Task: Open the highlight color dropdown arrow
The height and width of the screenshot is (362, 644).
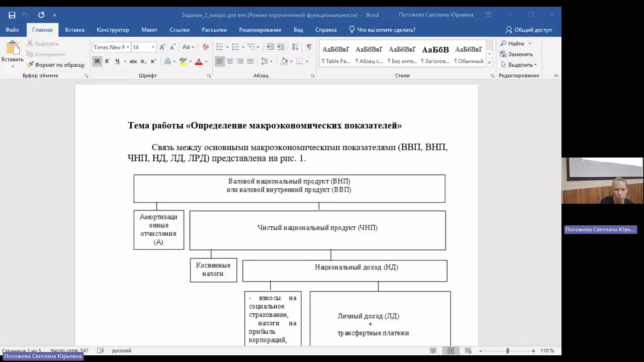Action: (x=191, y=61)
